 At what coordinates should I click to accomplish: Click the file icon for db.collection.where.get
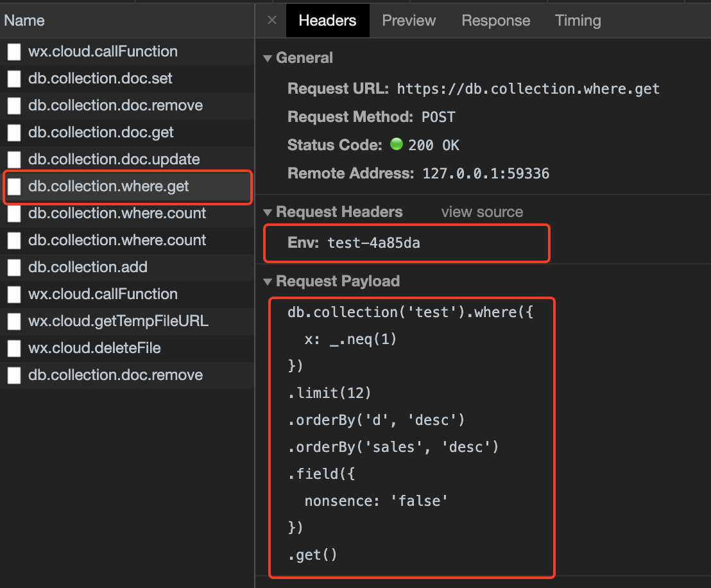(x=14, y=186)
